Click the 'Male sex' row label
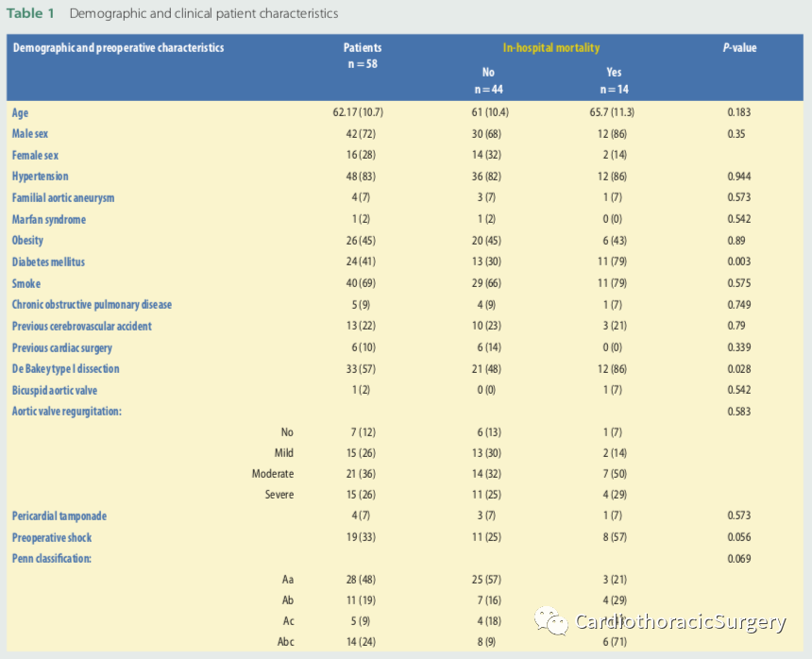812x659 pixels. pos(30,133)
